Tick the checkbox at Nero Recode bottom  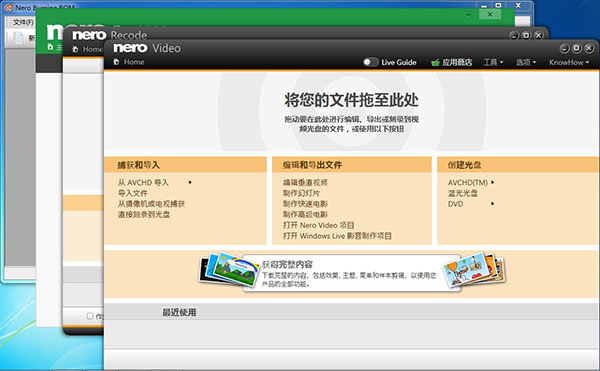point(90,316)
